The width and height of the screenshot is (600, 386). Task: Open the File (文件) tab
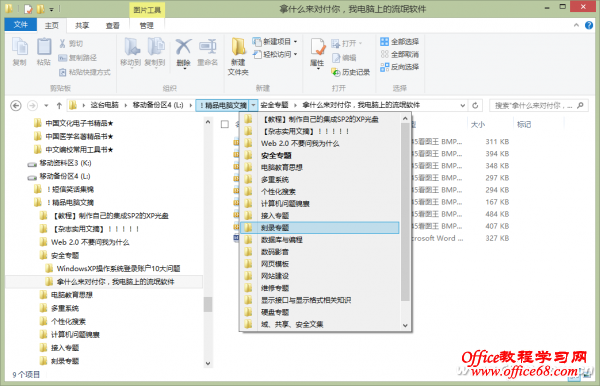point(21,25)
